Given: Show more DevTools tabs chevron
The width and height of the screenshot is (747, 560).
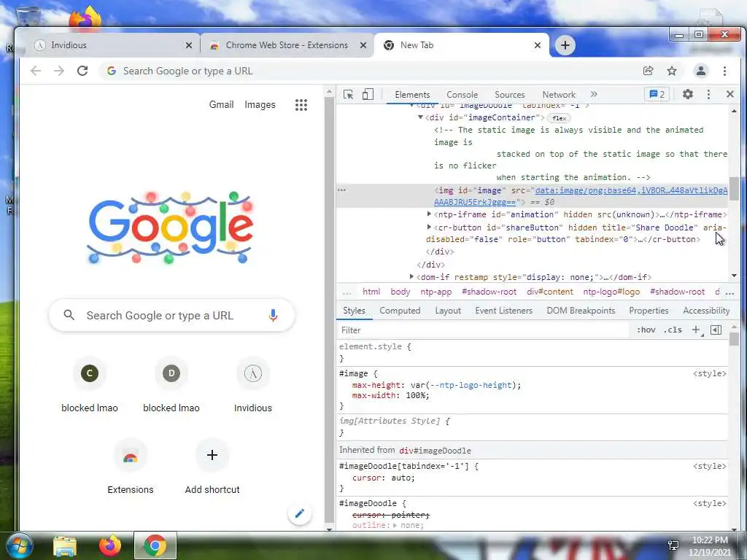Looking at the screenshot, I should (594, 94).
